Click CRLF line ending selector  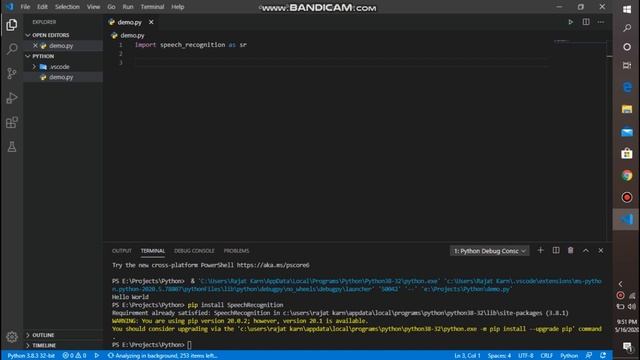547,356
